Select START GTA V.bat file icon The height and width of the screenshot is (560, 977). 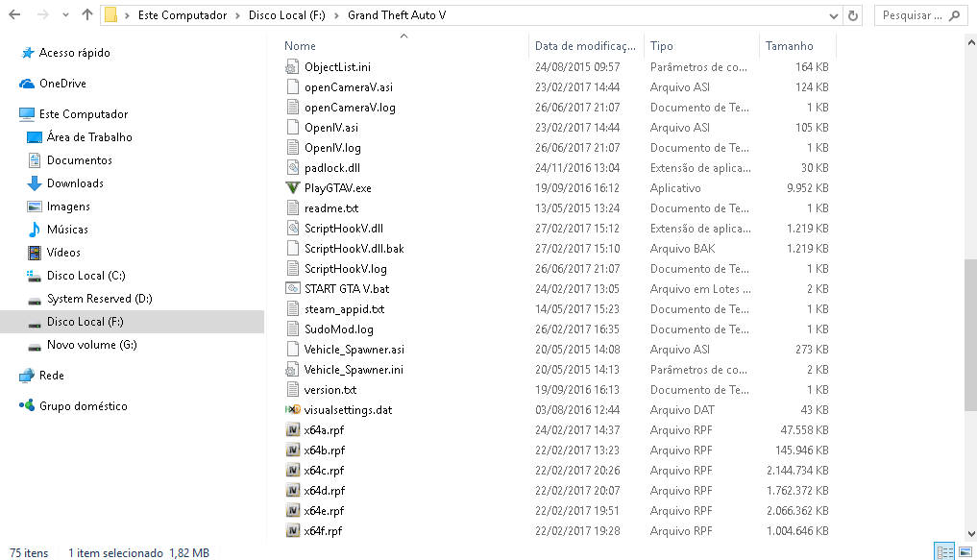292,288
